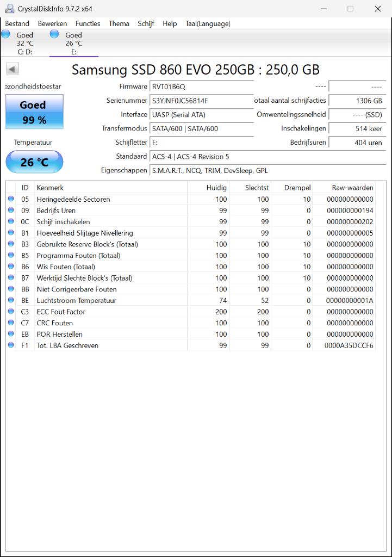Click the Slechtst column header
392x557 pixels.
coord(250,187)
